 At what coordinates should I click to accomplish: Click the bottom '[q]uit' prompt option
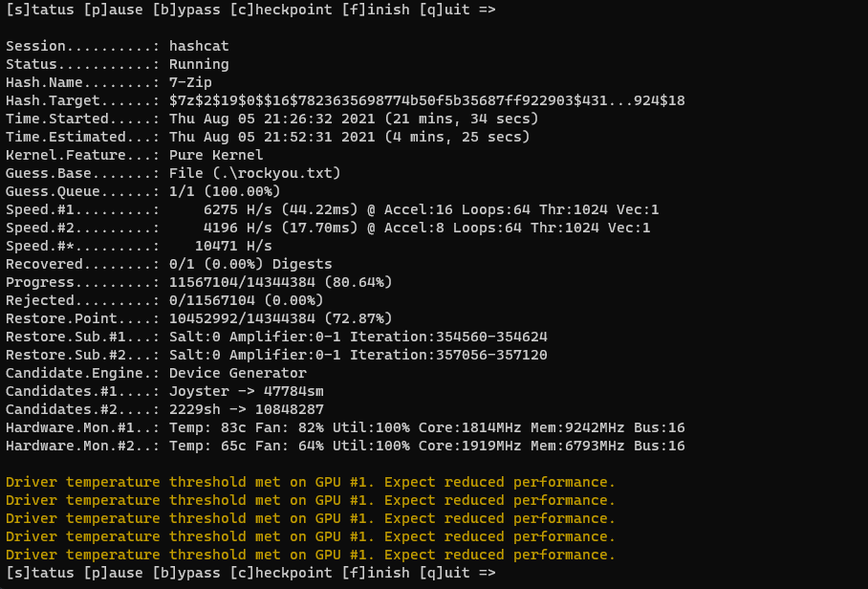[x=444, y=573]
